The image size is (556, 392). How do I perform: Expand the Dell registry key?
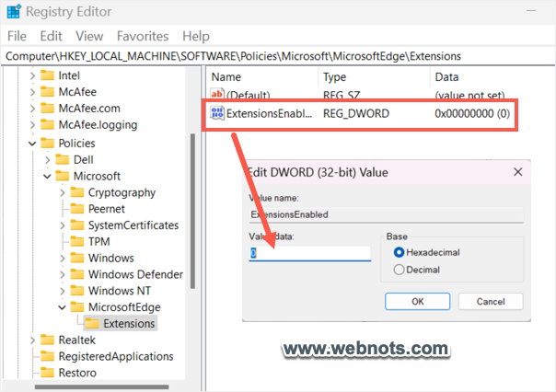pos(47,160)
